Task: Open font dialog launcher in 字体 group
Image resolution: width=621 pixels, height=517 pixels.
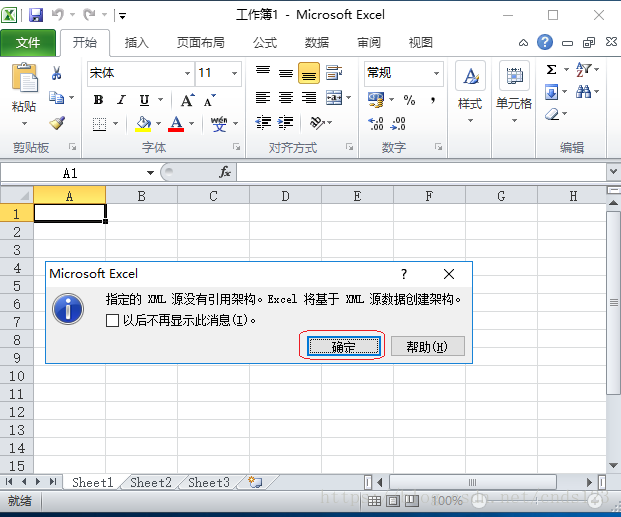Action: 236,147
